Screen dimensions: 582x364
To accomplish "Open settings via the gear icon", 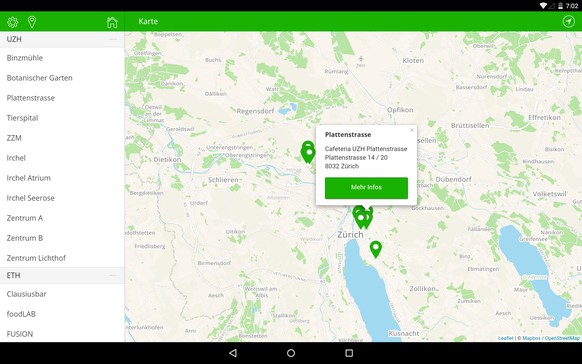I will pyautogui.click(x=13, y=22).
